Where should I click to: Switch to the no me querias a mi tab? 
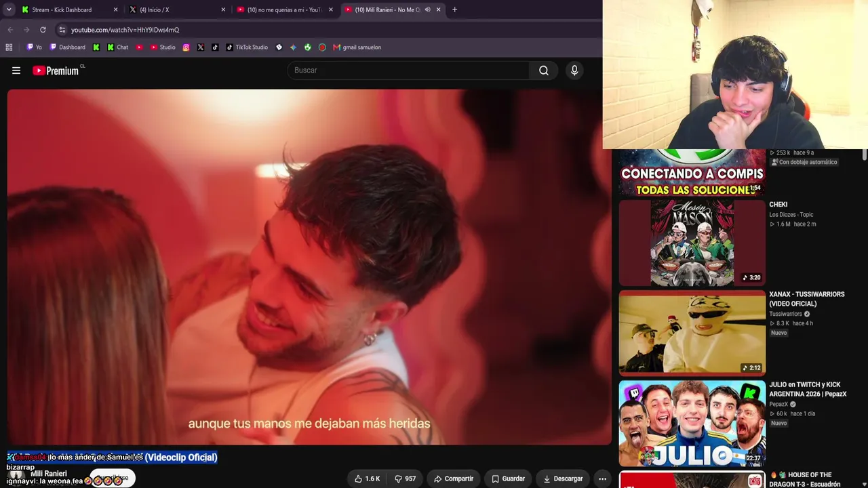pos(284,9)
